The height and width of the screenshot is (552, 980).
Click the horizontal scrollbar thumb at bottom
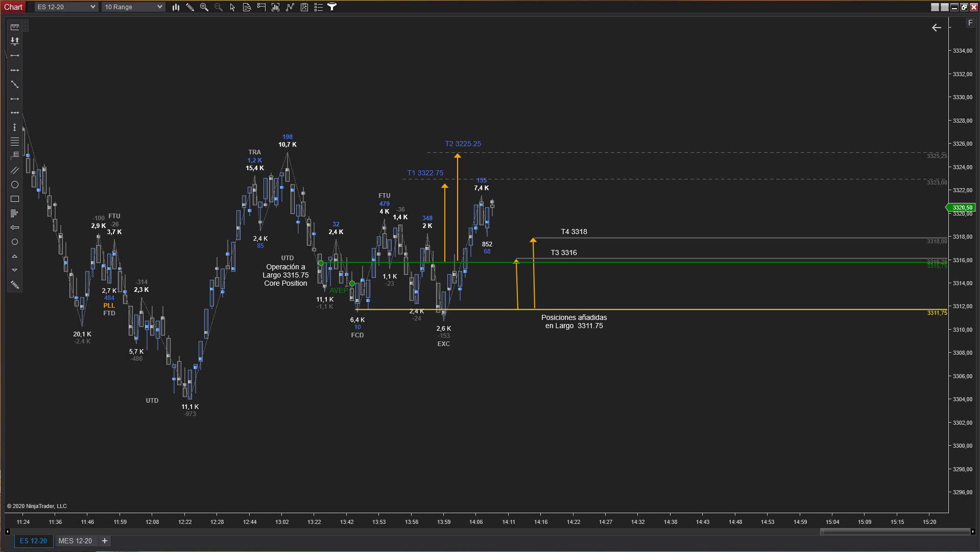(894, 532)
